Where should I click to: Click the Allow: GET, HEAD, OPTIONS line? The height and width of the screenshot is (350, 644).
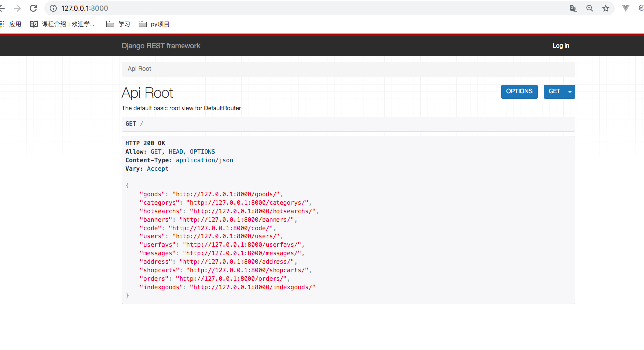pyautogui.click(x=170, y=152)
